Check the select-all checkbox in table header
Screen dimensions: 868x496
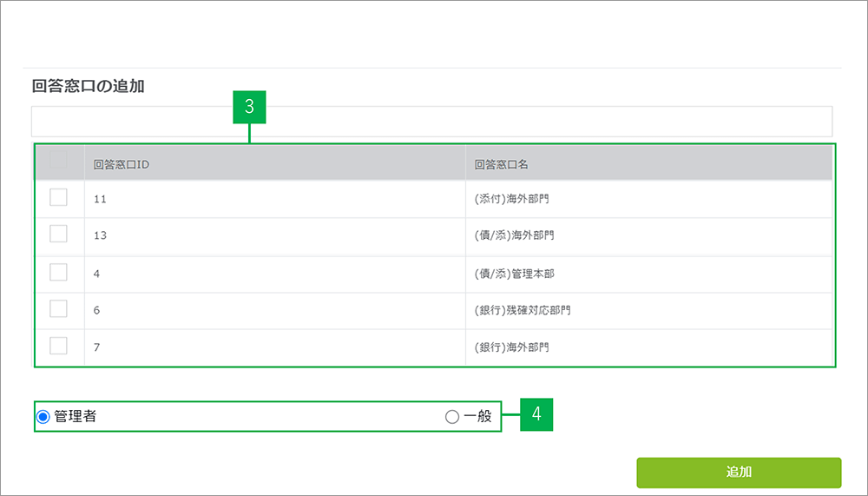[59, 161]
